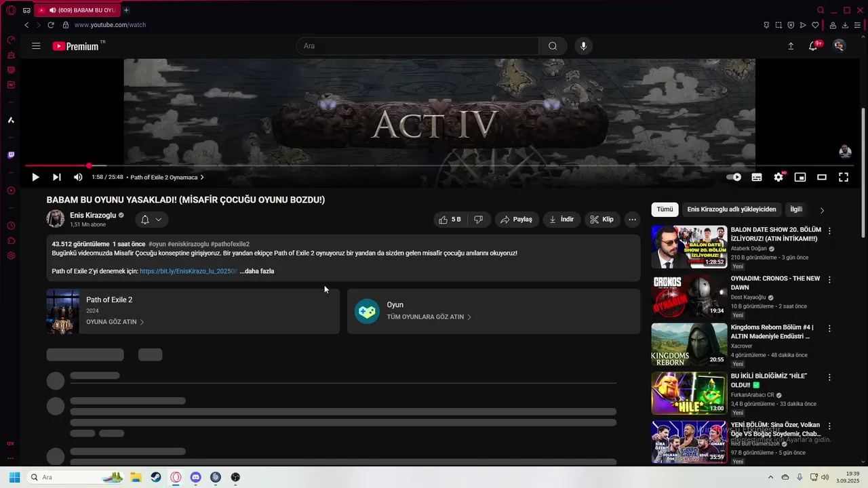The image size is (868, 488).
Task: Open 'BALON DATE SHOW 20. BÖLÜM' video thumbnail
Action: pos(689,247)
